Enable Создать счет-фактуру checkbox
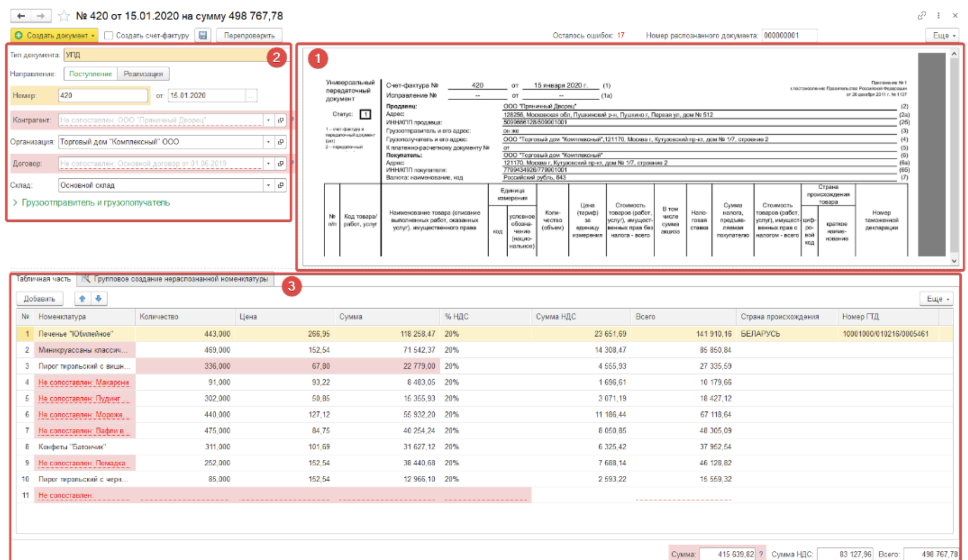 [108, 35]
